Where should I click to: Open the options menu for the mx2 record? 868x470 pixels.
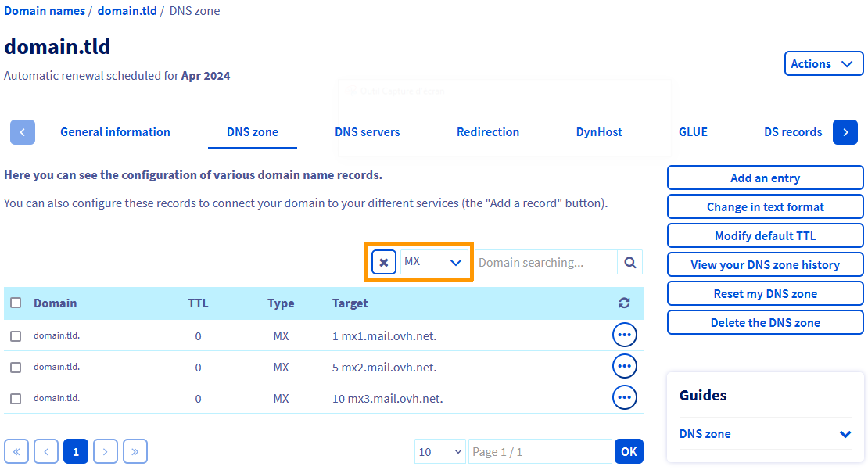[x=624, y=366]
